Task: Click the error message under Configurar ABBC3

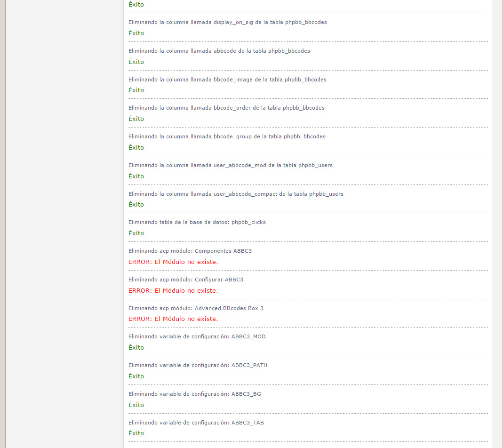Action: (173, 290)
